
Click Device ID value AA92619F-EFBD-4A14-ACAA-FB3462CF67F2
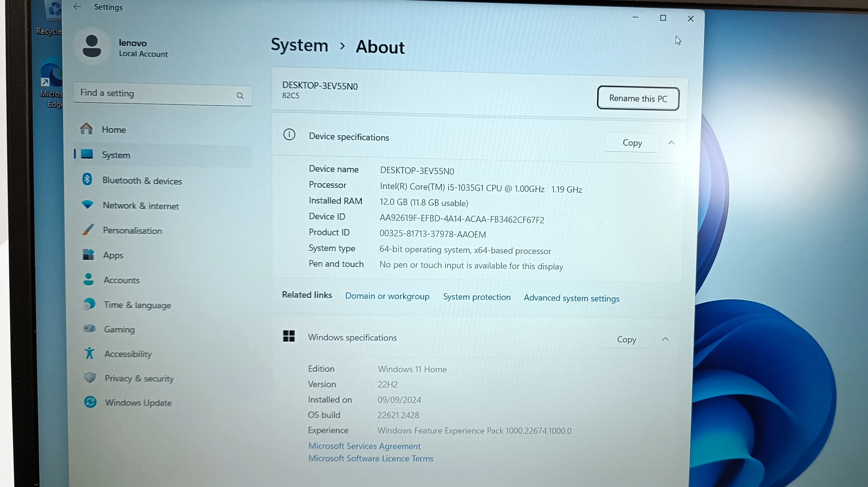462,219
